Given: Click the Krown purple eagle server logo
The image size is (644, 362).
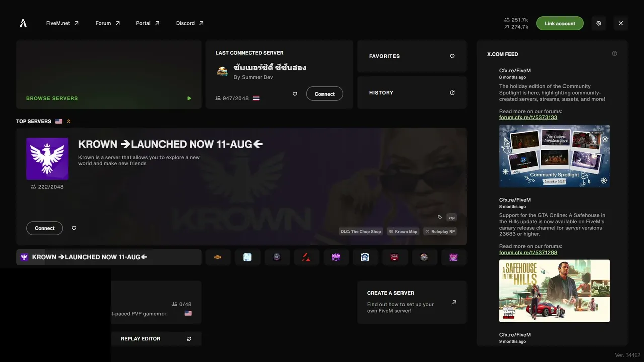Looking at the screenshot, I should pyautogui.click(x=47, y=159).
